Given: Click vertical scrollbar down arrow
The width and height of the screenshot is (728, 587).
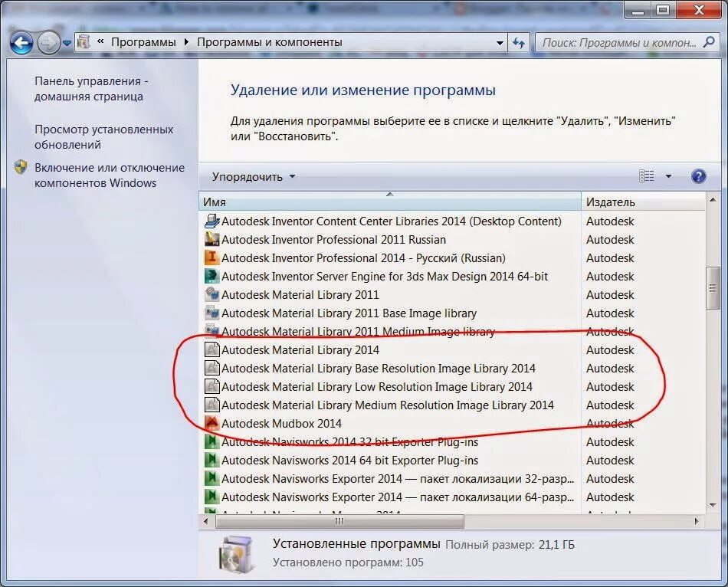Looking at the screenshot, I should tap(712, 505).
